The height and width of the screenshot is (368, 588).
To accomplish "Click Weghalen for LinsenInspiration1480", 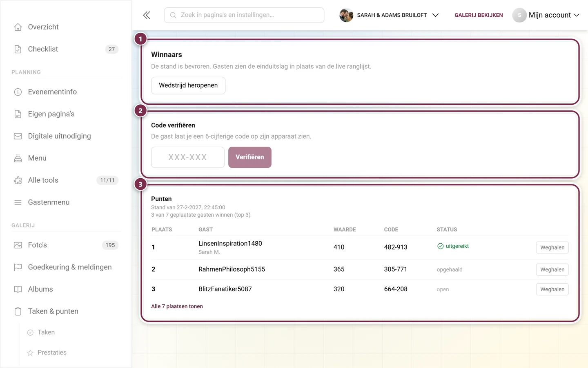I will click(552, 247).
